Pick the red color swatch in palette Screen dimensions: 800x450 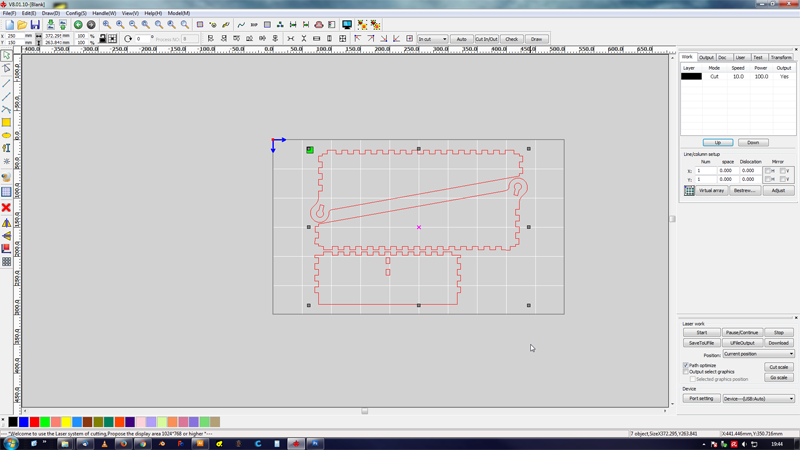(34, 422)
